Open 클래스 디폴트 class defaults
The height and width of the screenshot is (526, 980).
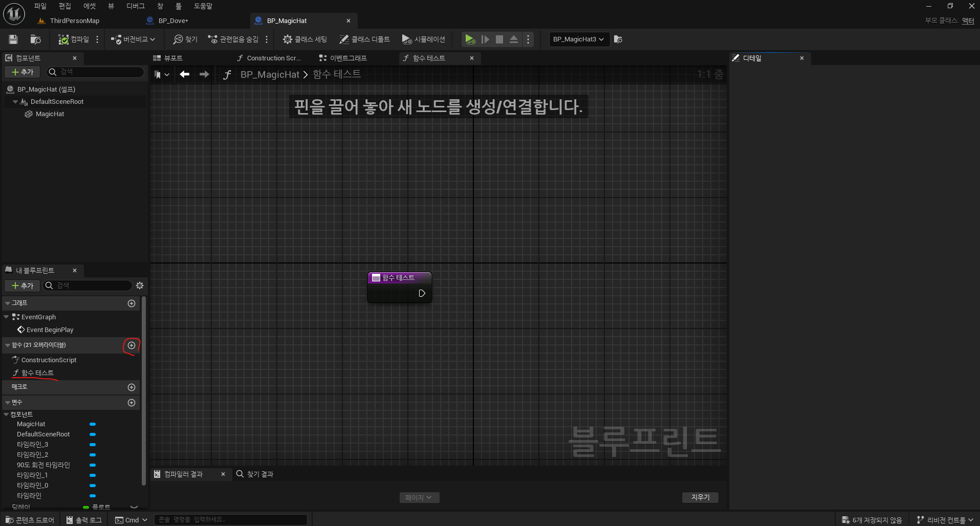pyautogui.click(x=364, y=39)
